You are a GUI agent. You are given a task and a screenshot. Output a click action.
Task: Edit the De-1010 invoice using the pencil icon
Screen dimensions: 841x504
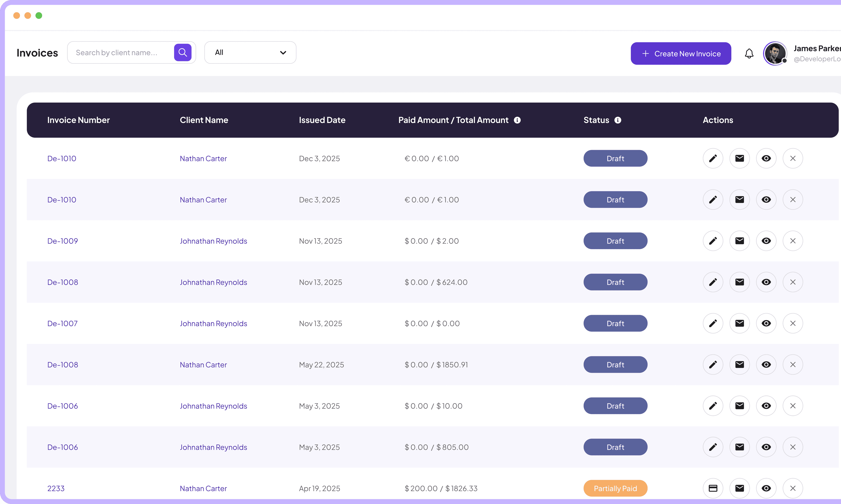(x=713, y=158)
